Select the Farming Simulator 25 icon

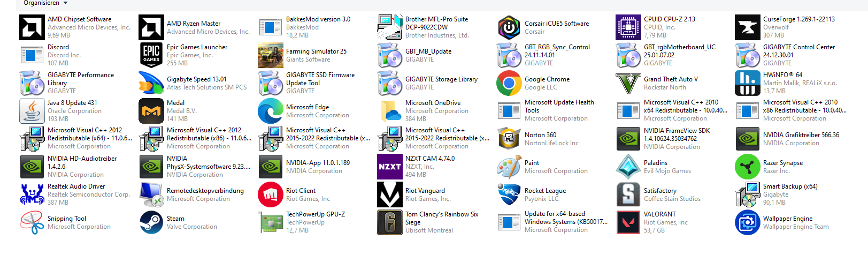pyautogui.click(x=271, y=55)
